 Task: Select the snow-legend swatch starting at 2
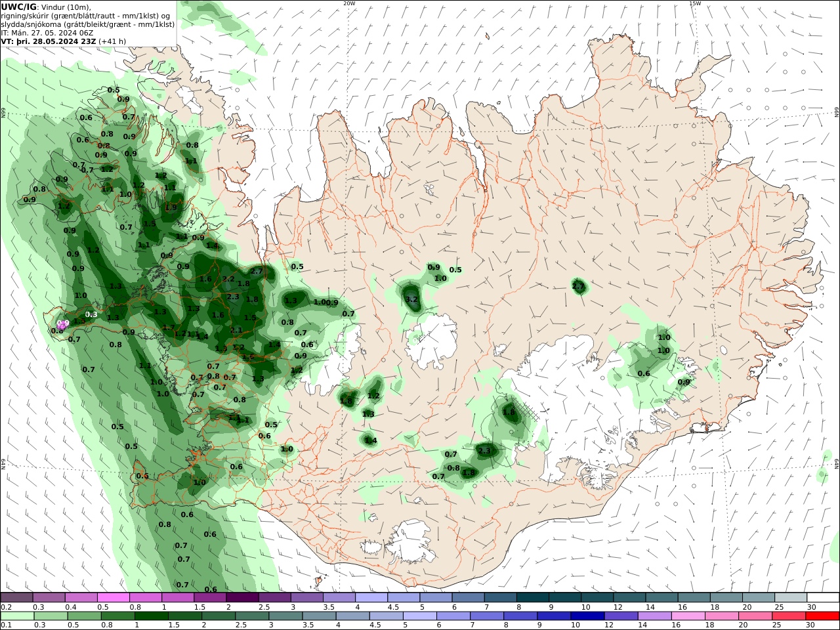pyautogui.click(x=243, y=598)
